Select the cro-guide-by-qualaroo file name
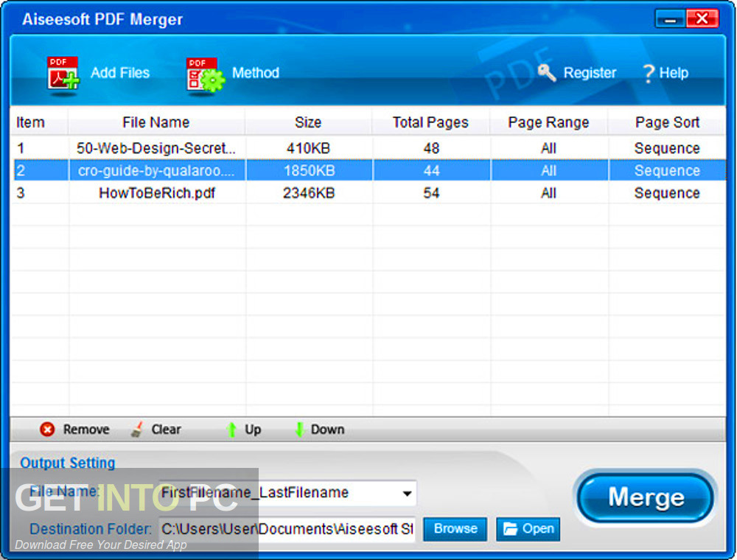737x560 pixels. tap(156, 170)
